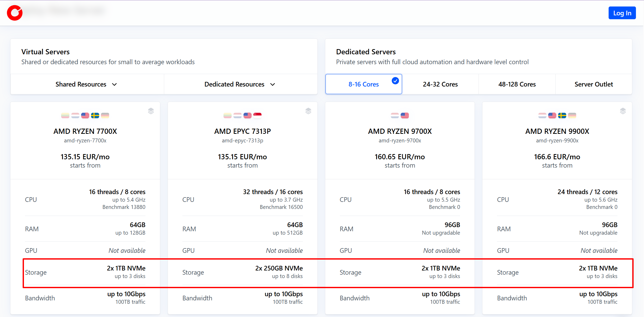644x317 pixels.
Task: Select the 48-128 Cores tab
Action: 517,84
